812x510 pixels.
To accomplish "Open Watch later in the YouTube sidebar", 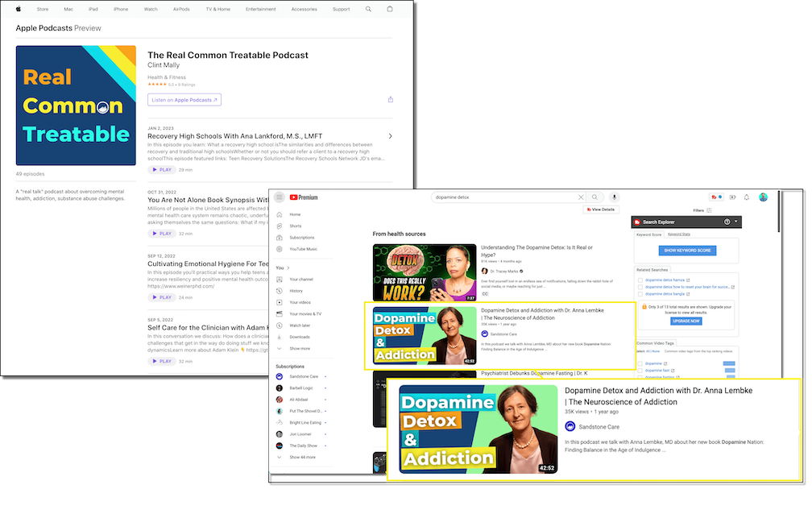I will (300, 325).
